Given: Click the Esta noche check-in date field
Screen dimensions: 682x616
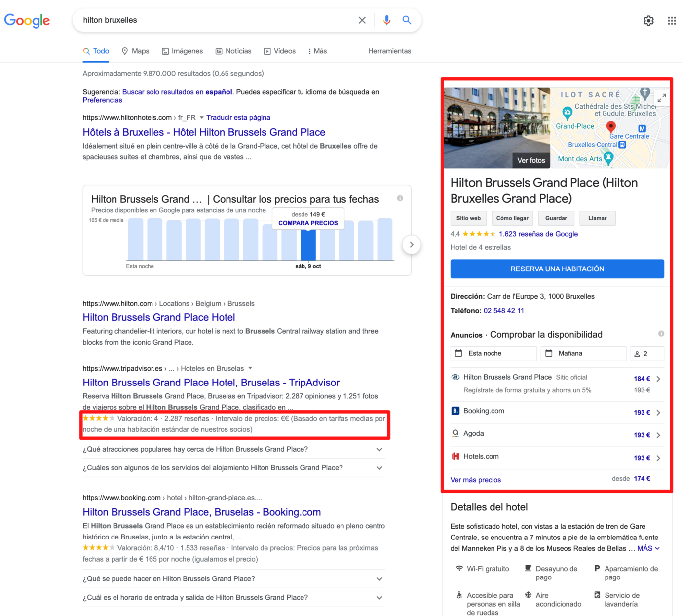Looking at the screenshot, I should click(x=493, y=354).
